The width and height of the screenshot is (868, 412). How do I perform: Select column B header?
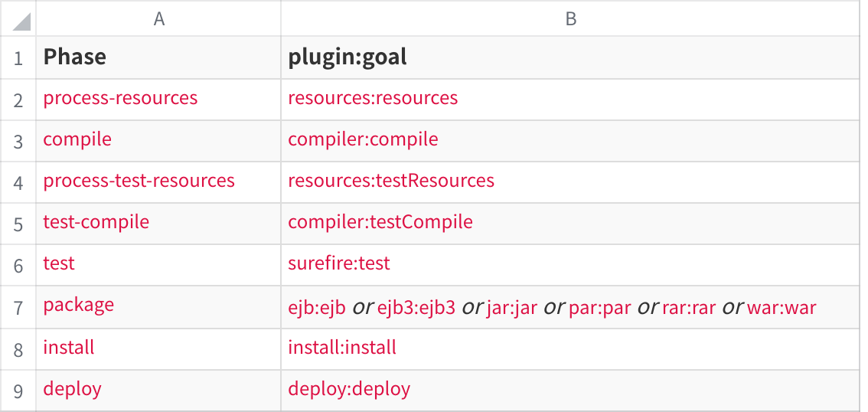[570, 19]
